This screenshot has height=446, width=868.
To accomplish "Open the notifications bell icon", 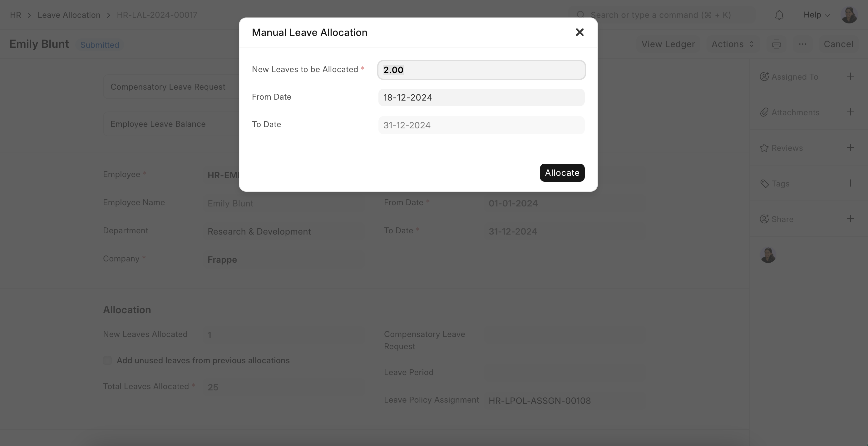I will (779, 15).
